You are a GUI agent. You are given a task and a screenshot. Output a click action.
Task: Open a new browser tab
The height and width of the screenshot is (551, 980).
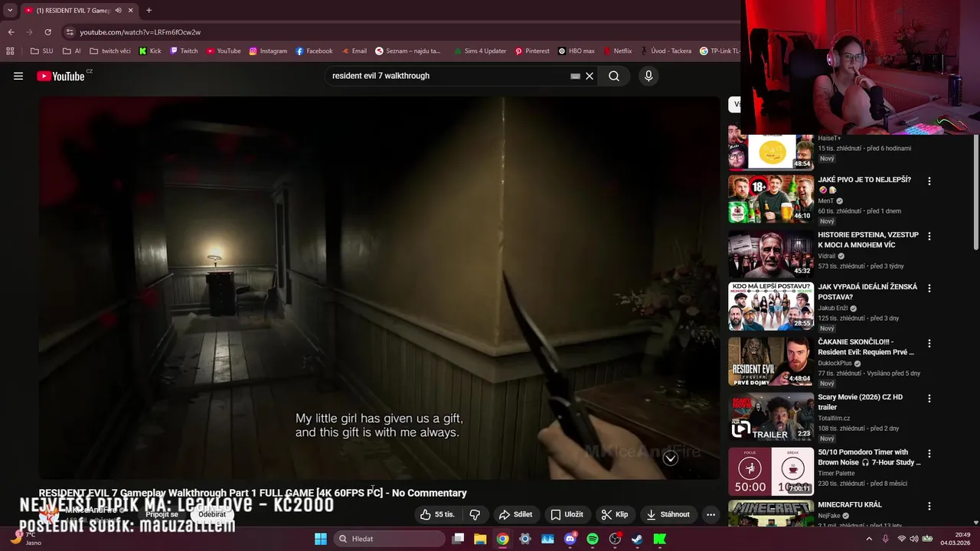[x=149, y=11]
